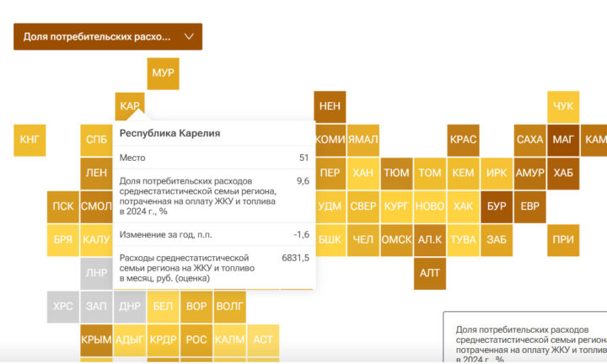
Task: Choose the ВОЛГ region tile
Action: 230,307
